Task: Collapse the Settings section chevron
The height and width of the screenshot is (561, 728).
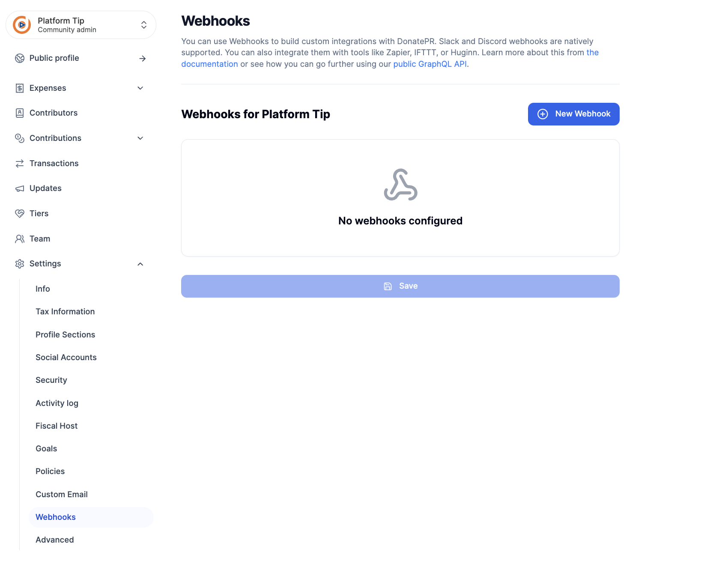Action: click(140, 264)
